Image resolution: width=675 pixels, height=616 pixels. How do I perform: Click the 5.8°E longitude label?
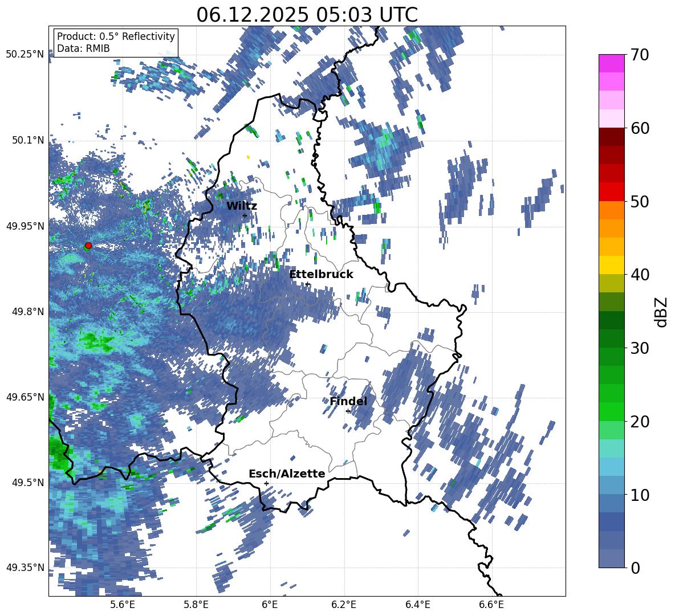tap(196, 605)
